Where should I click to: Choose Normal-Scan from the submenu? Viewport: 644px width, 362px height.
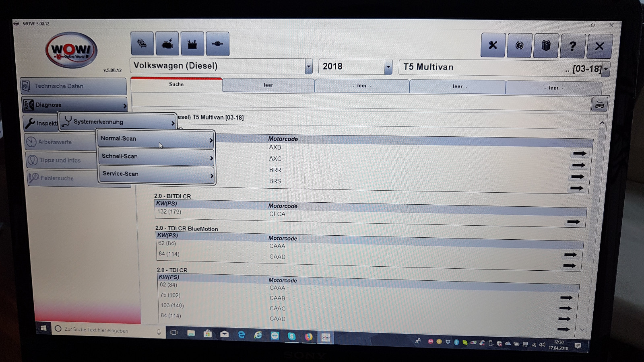pos(155,139)
